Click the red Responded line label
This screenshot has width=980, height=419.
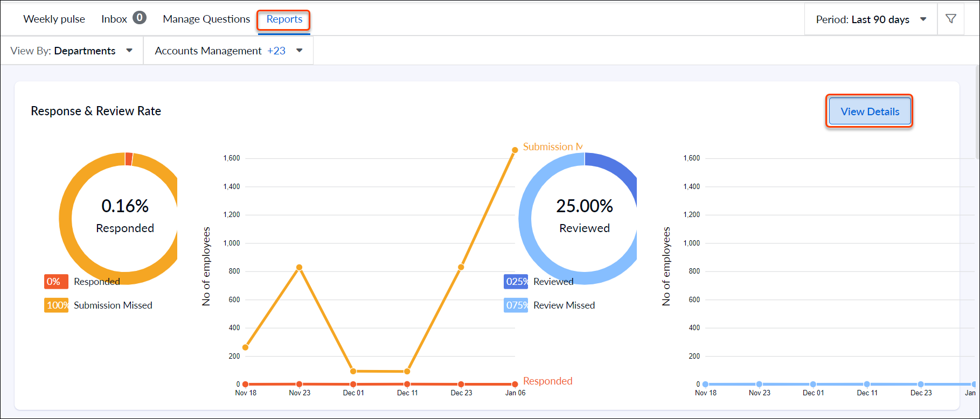(547, 381)
